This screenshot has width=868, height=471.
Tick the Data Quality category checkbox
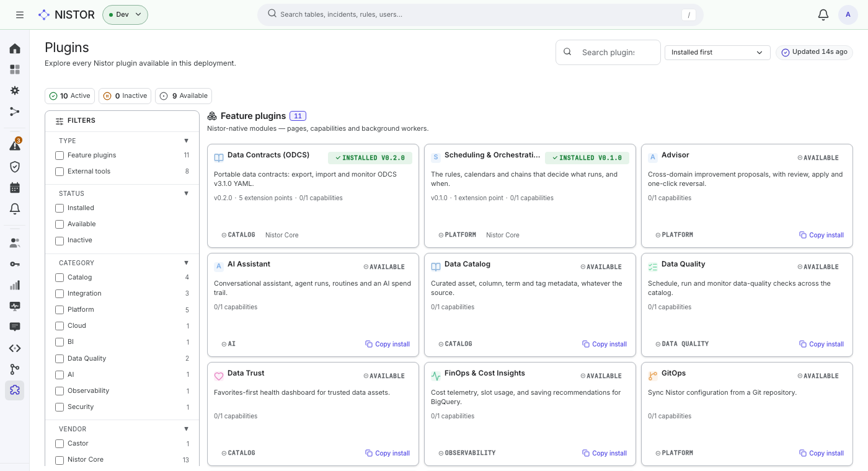(60, 359)
